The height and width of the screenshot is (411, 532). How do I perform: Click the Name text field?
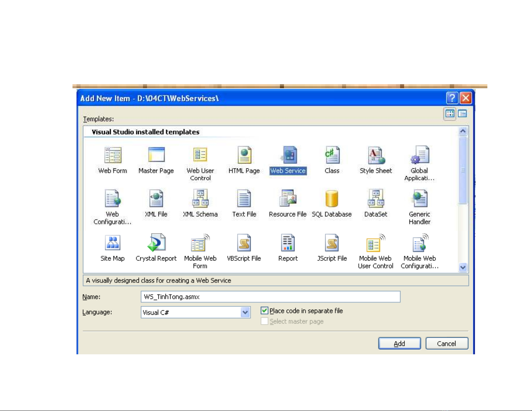click(x=270, y=297)
